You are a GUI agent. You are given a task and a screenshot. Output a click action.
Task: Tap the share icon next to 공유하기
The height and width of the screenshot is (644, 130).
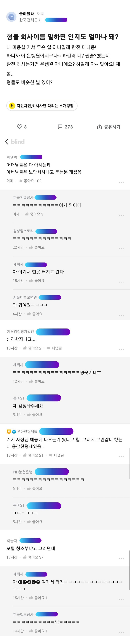[99, 127]
